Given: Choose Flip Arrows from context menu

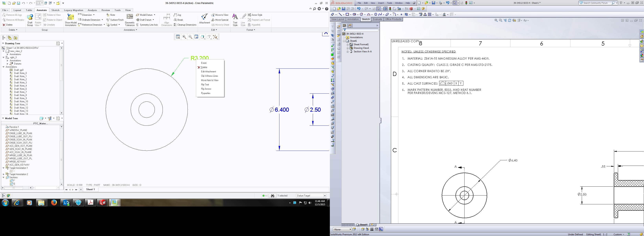Looking at the screenshot, I should 206,89.
